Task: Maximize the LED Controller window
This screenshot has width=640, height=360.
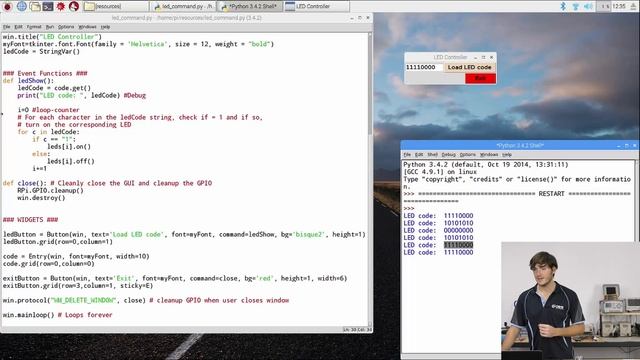Action: click(483, 57)
